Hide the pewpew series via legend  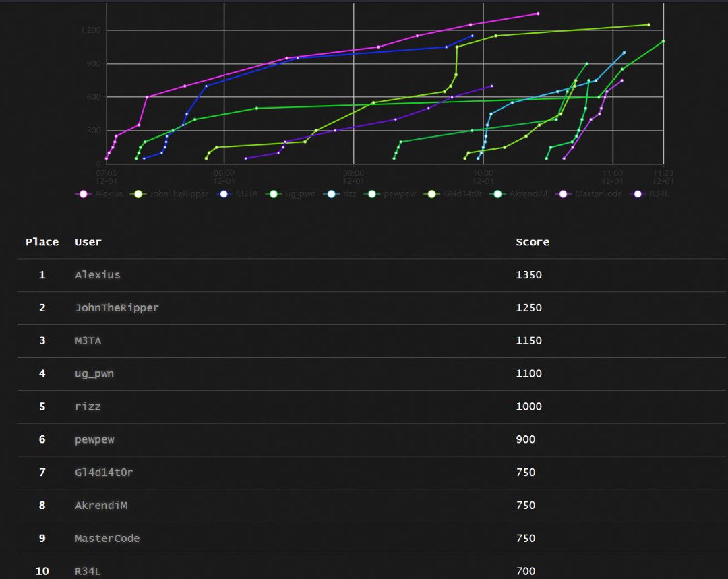pyautogui.click(x=390, y=193)
